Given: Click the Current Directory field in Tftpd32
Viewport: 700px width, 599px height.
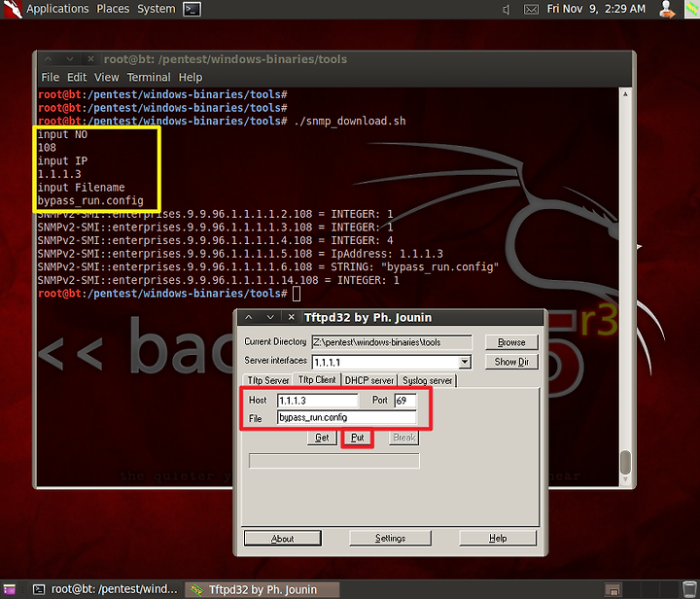Looking at the screenshot, I should click(x=392, y=342).
